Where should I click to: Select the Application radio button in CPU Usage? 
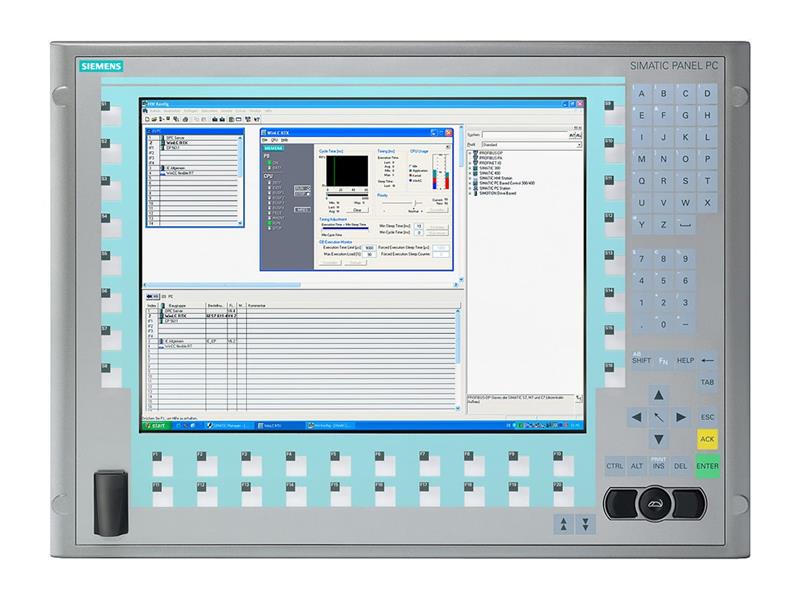pyautogui.click(x=409, y=170)
